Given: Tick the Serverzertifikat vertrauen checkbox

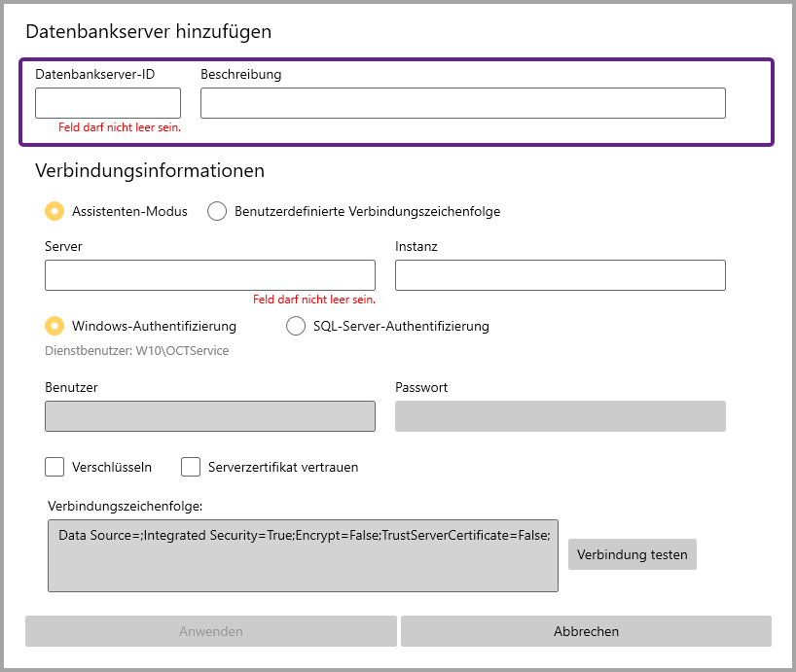Looking at the screenshot, I should click(191, 467).
